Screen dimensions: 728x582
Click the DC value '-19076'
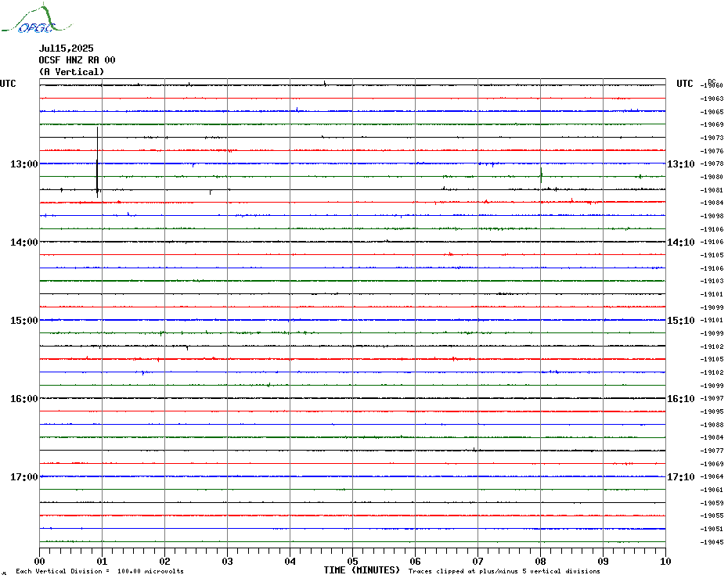(712, 151)
